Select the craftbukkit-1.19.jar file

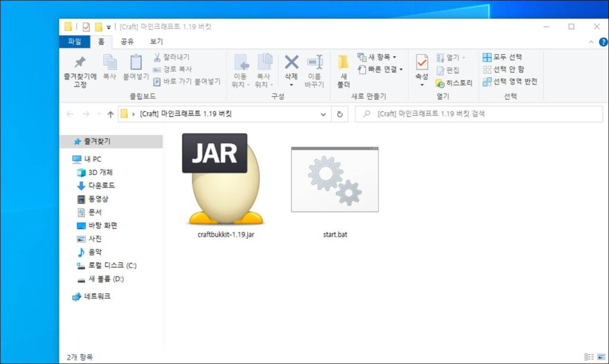coord(225,186)
